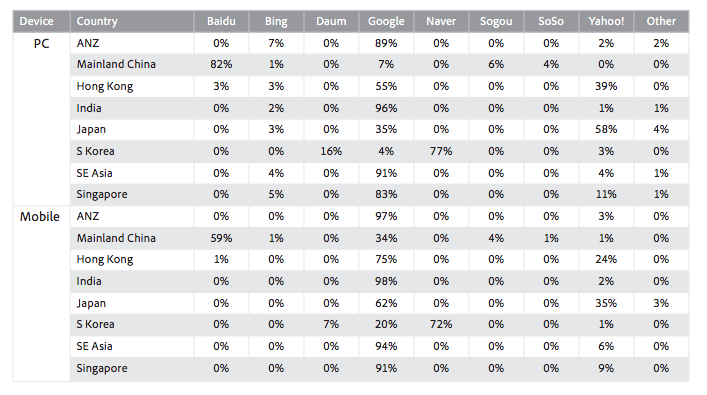Select the Sogou column header
Viewport: 707px width, 395px height.
[x=496, y=21]
